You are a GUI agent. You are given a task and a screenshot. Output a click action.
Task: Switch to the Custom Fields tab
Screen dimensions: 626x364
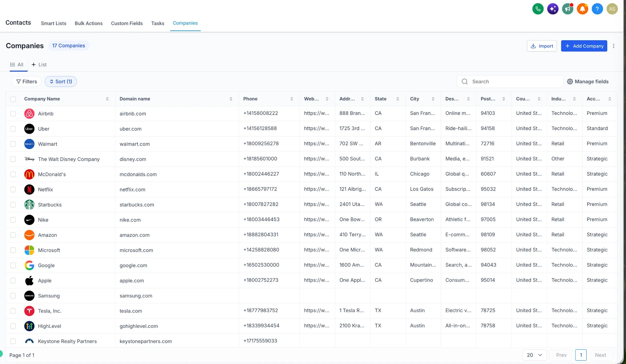pyautogui.click(x=127, y=23)
